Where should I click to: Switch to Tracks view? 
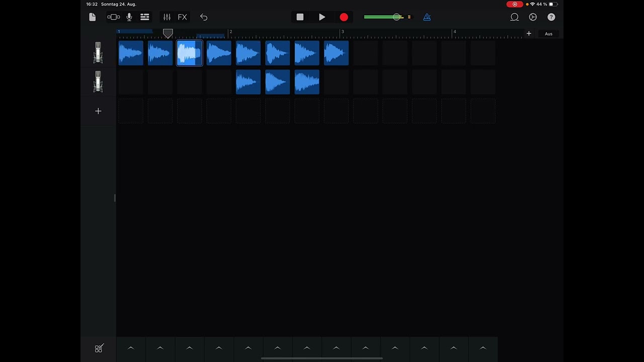tap(145, 17)
